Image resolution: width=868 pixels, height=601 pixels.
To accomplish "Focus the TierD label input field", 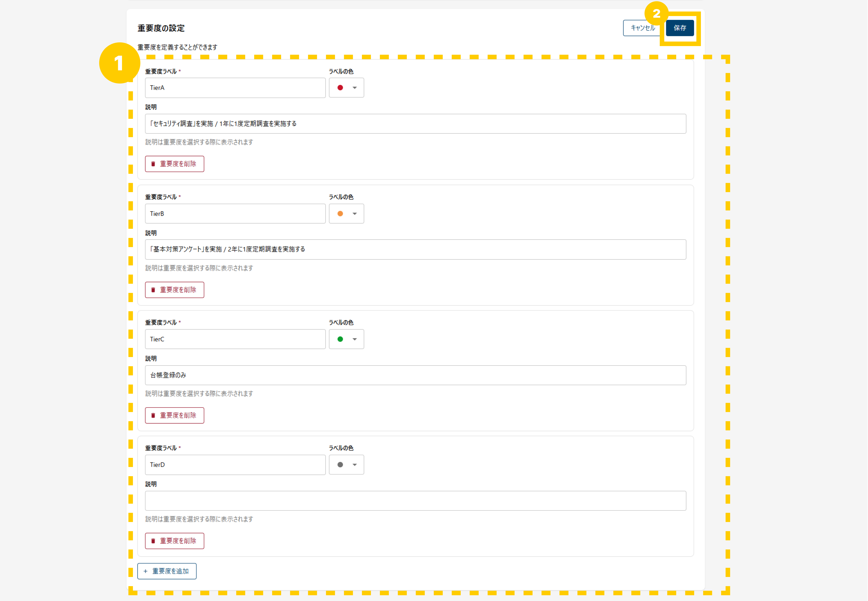I will coord(235,465).
